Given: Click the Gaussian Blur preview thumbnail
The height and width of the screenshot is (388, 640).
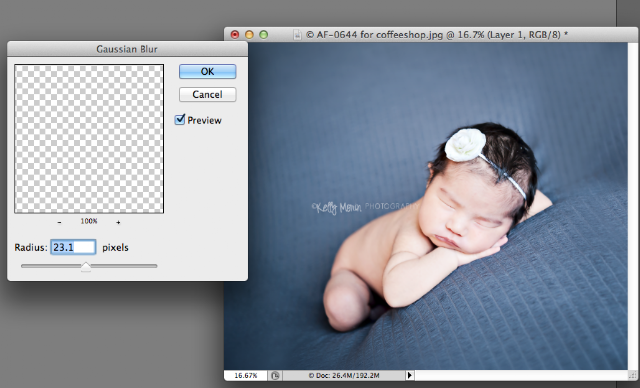Looking at the screenshot, I should click(x=89, y=139).
